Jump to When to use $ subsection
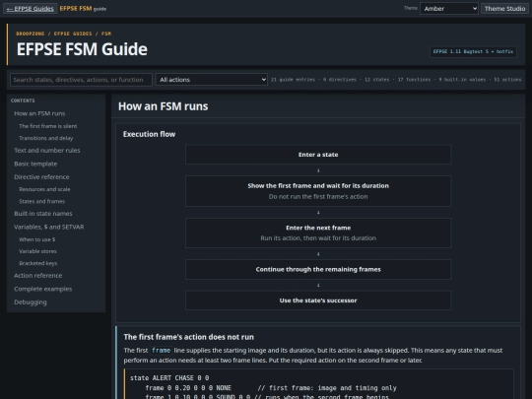Screen dimensions: 532x399 tap(37, 239)
